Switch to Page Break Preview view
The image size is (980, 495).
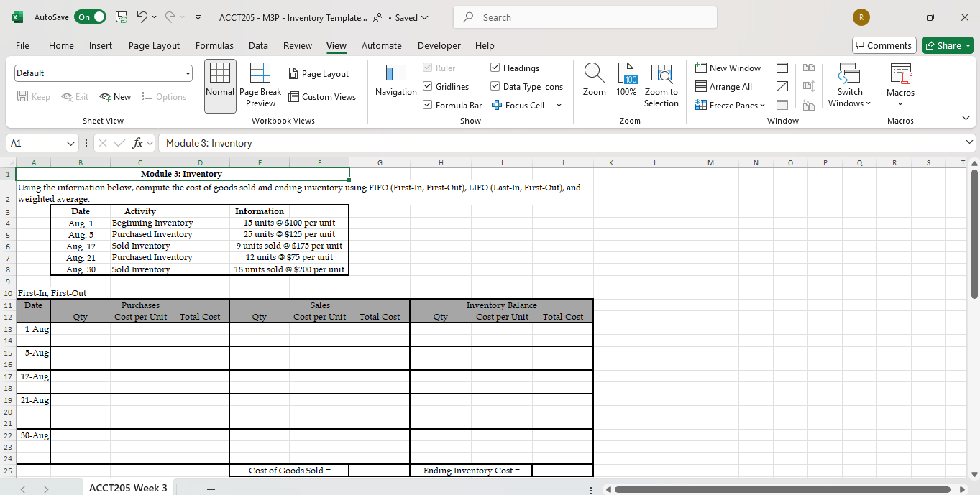(260, 85)
